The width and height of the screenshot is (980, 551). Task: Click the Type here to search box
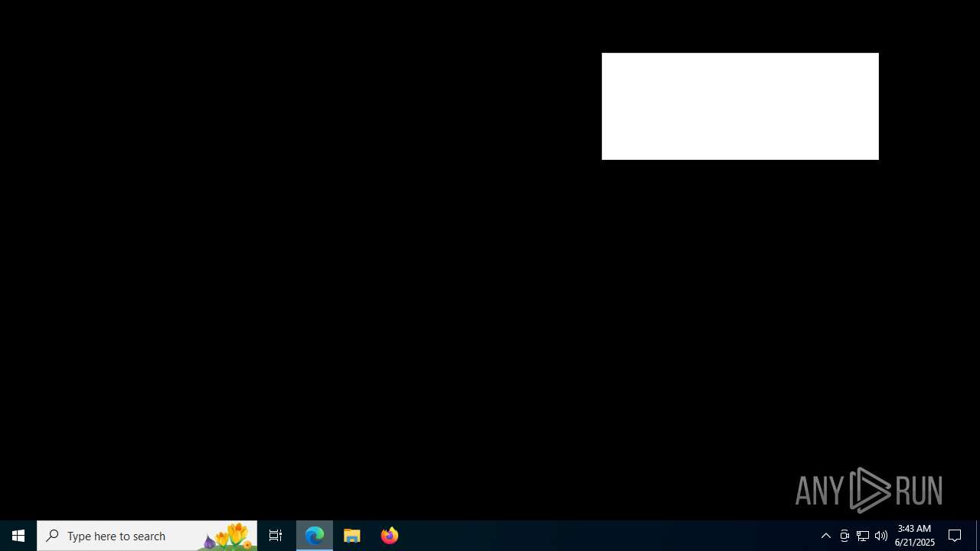147,536
